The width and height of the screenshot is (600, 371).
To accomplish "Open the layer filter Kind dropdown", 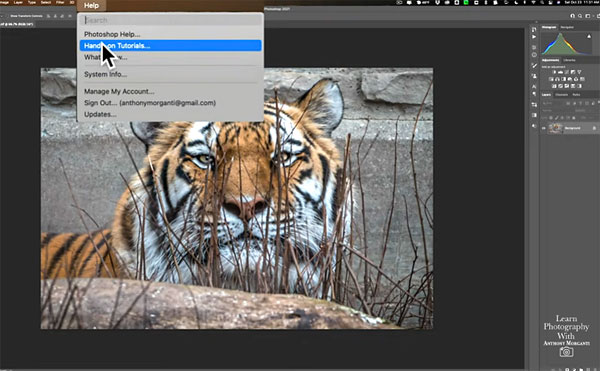I will pyautogui.click(x=551, y=103).
